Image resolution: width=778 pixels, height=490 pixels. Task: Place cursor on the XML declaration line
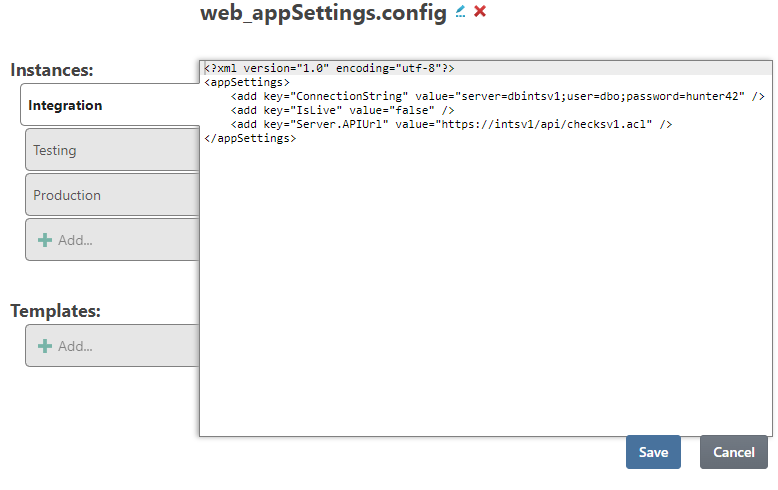coord(330,68)
